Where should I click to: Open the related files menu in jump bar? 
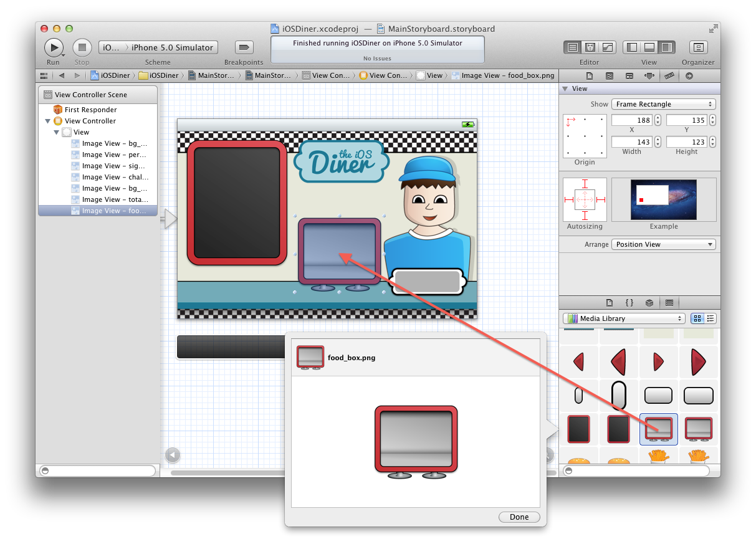(x=44, y=75)
